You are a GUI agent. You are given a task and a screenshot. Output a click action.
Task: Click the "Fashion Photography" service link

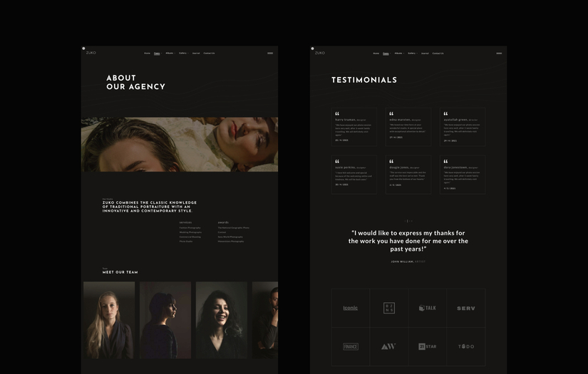[190, 228]
